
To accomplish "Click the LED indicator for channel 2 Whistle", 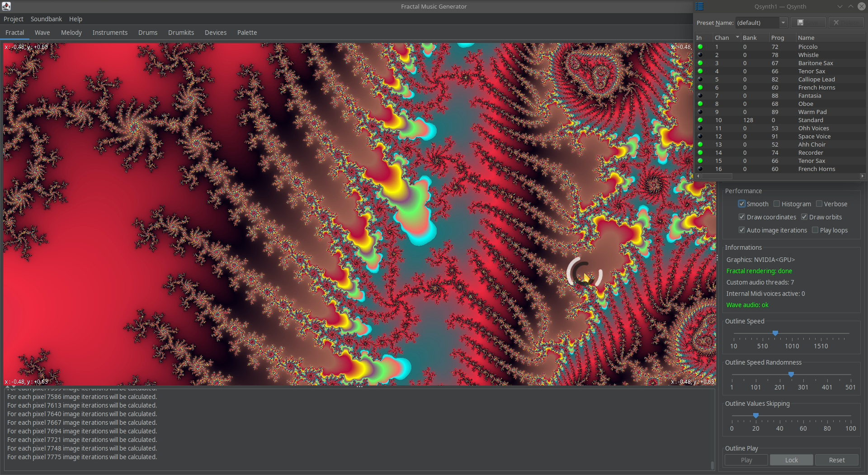I will (700, 55).
